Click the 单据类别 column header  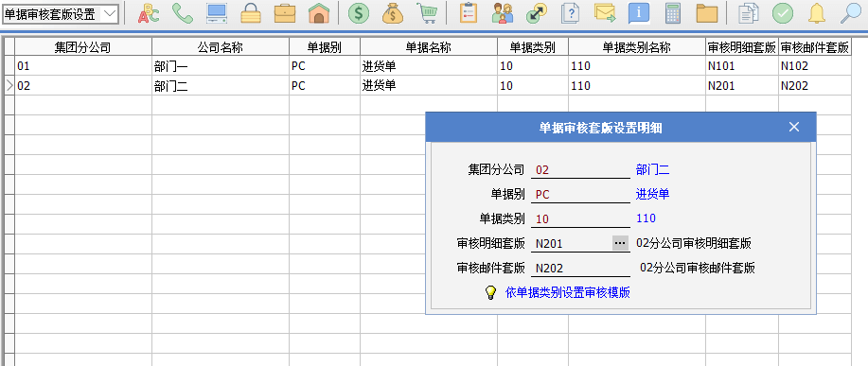coord(533,47)
